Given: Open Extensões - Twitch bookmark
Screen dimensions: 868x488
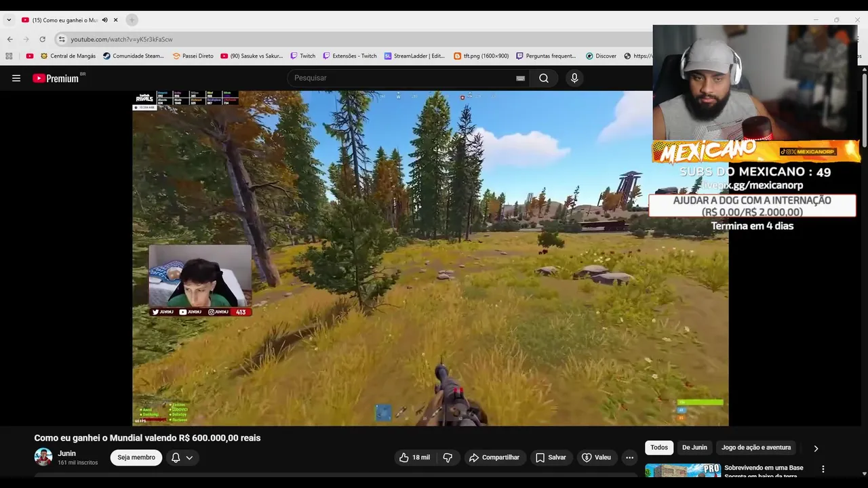Looking at the screenshot, I should 349,56.
